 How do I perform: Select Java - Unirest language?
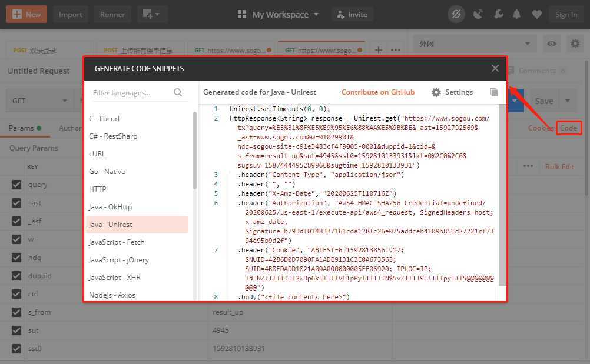tap(137, 225)
